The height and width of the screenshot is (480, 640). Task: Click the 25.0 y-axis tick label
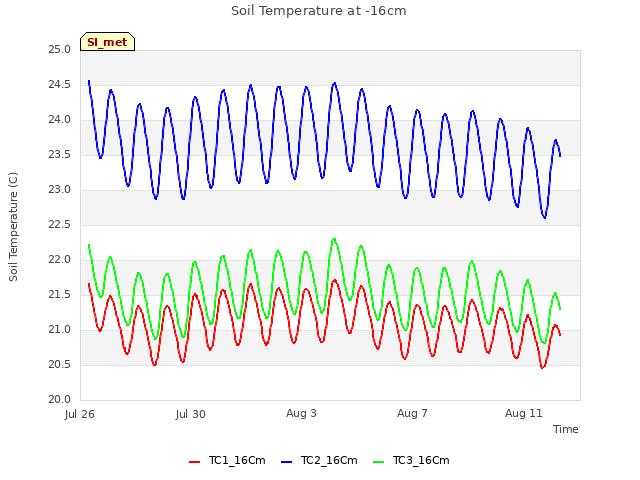click(60, 50)
